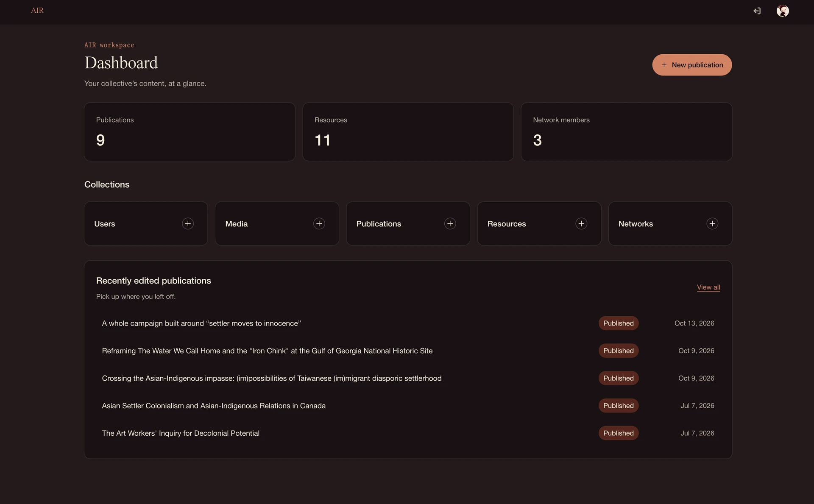Go to the AIR home logo
Viewport: 814px width, 504px height.
(x=37, y=11)
